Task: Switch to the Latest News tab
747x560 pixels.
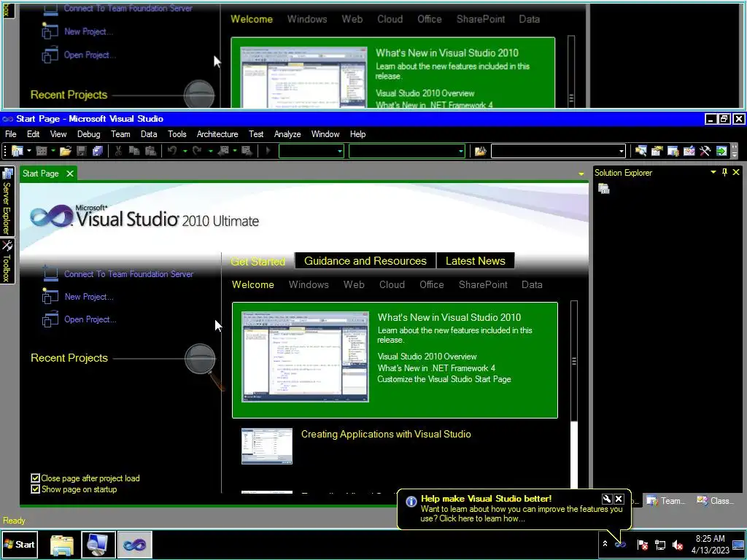Action: coord(476,261)
